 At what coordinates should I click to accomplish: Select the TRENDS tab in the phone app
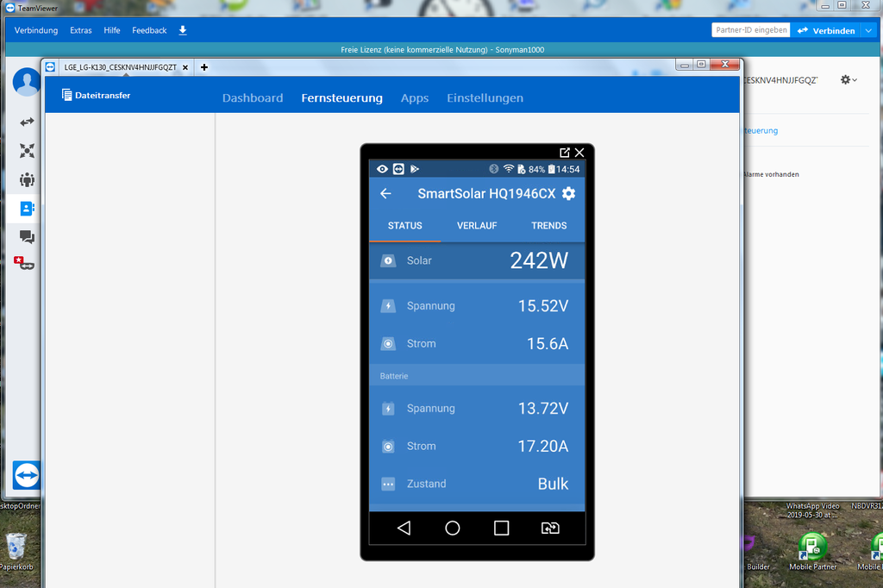549,225
